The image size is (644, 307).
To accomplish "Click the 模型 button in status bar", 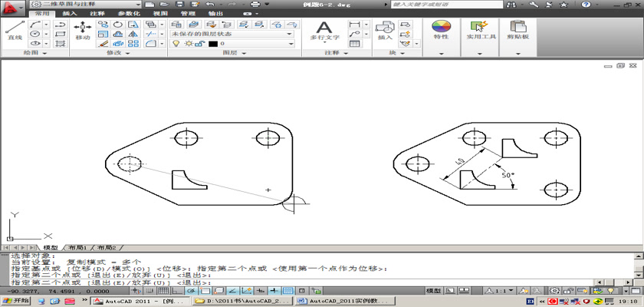I will [x=433, y=292].
